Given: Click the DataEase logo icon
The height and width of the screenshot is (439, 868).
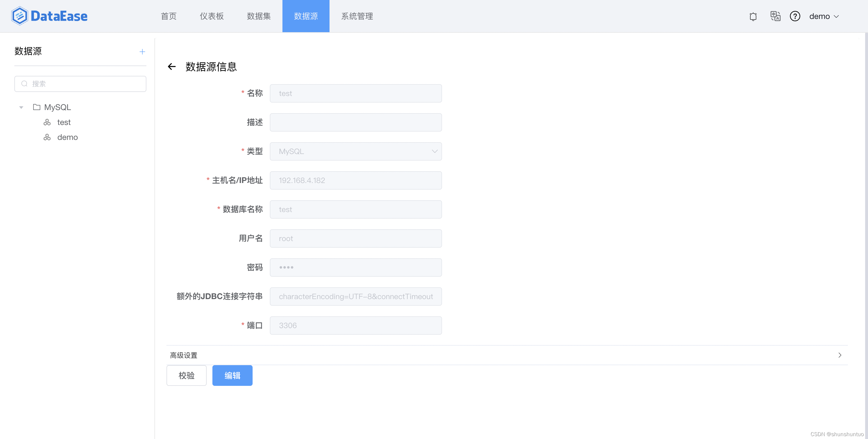Looking at the screenshot, I should [20, 16].
